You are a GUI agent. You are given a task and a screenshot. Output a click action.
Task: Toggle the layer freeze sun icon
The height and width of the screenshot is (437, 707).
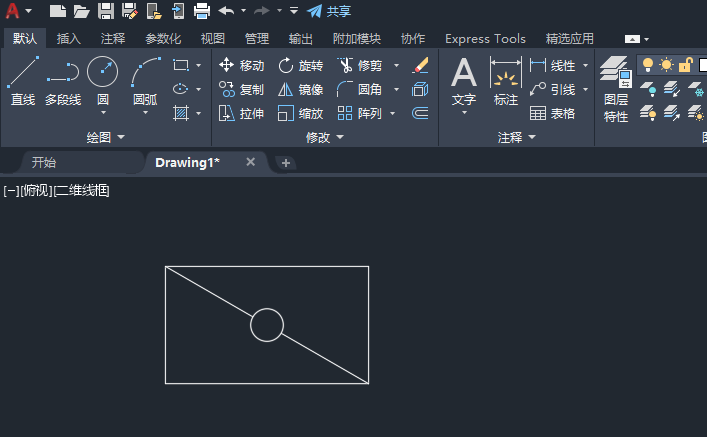[666, 65]
